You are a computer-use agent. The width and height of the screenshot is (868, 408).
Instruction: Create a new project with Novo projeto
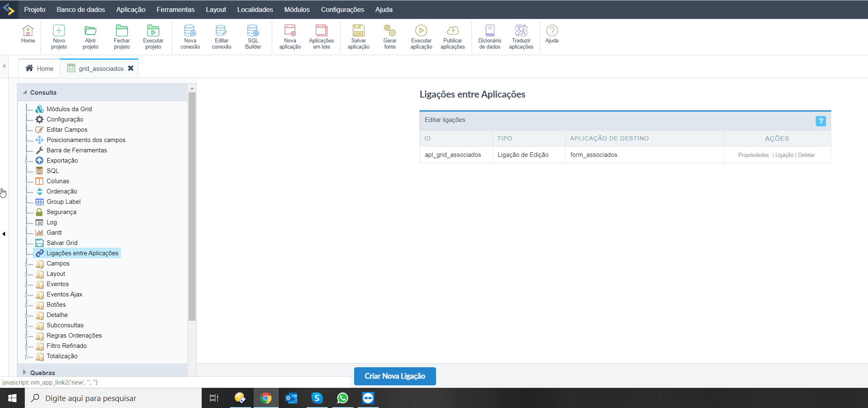(59, 37)
